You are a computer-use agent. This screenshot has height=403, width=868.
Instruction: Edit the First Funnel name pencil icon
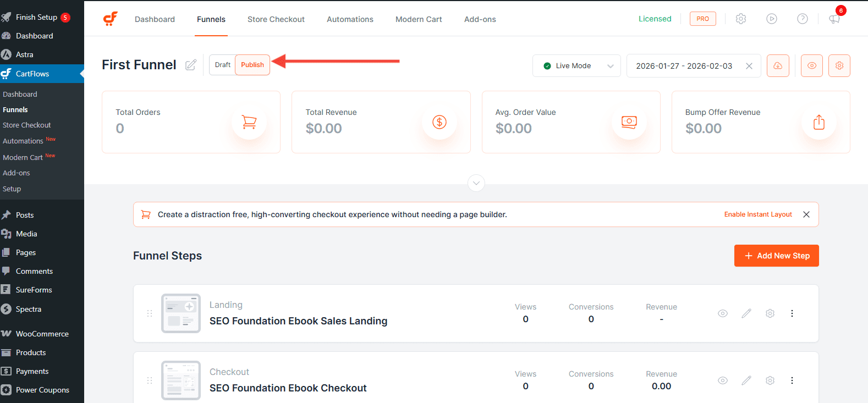click(191, 65)
